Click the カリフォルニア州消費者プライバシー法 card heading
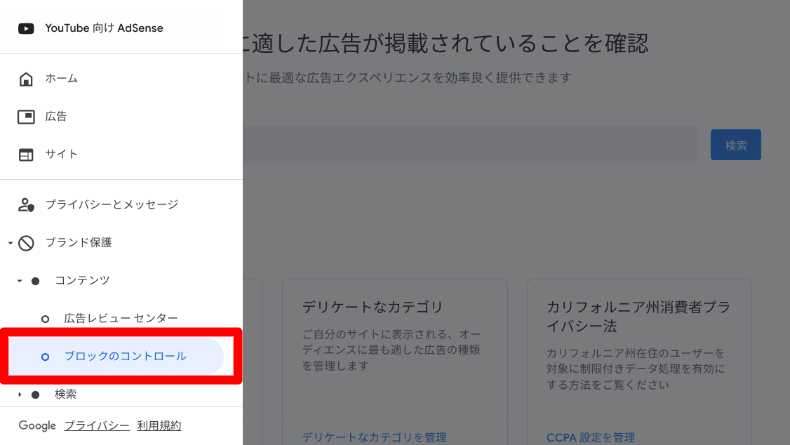 coord(638,316)
